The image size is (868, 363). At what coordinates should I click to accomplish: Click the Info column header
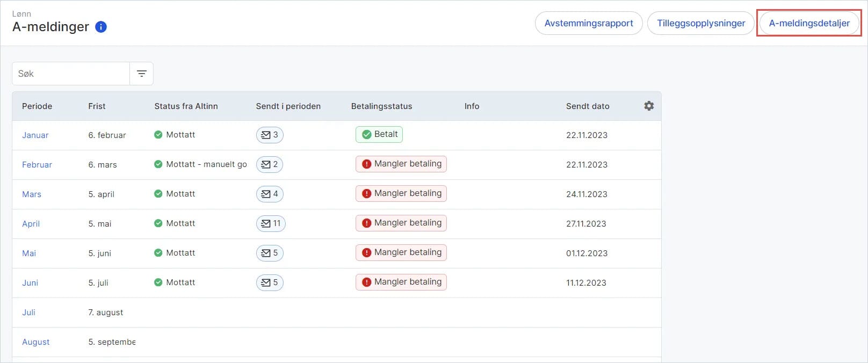(x=472, y=106)
